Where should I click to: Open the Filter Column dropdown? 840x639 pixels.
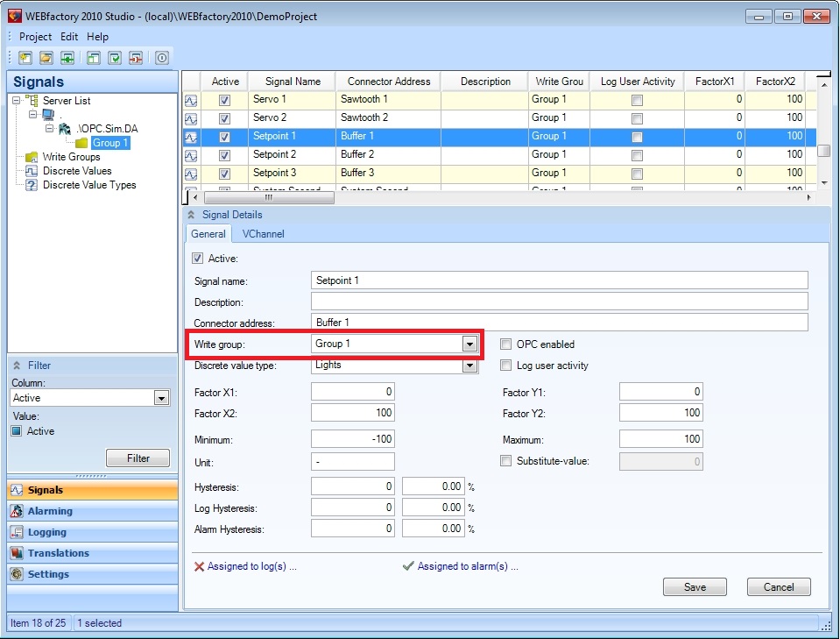click(160, 398)
